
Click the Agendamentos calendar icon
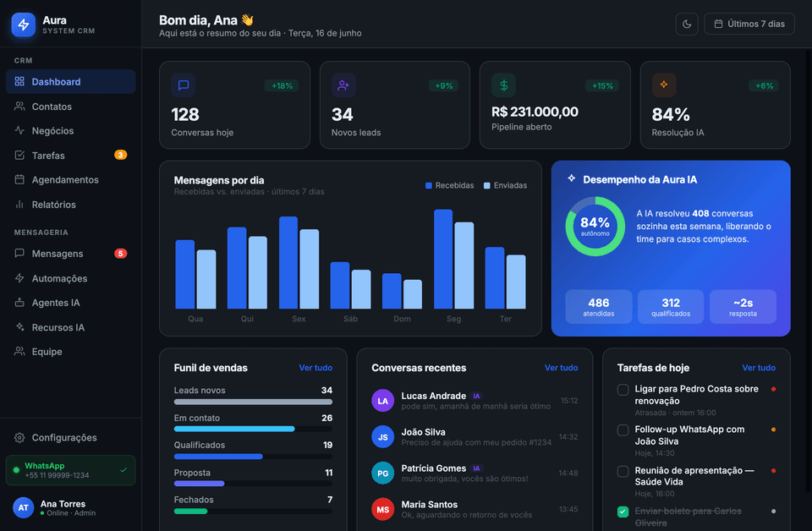[x=19, y=179]
